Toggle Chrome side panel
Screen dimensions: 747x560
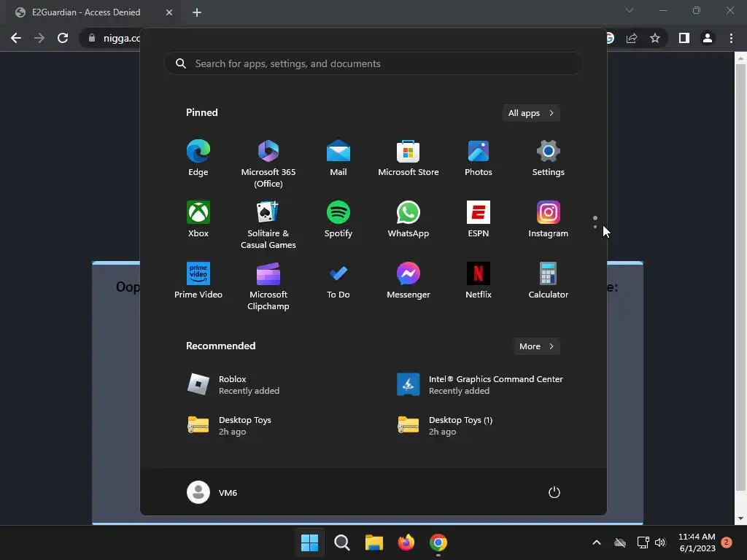684,38
